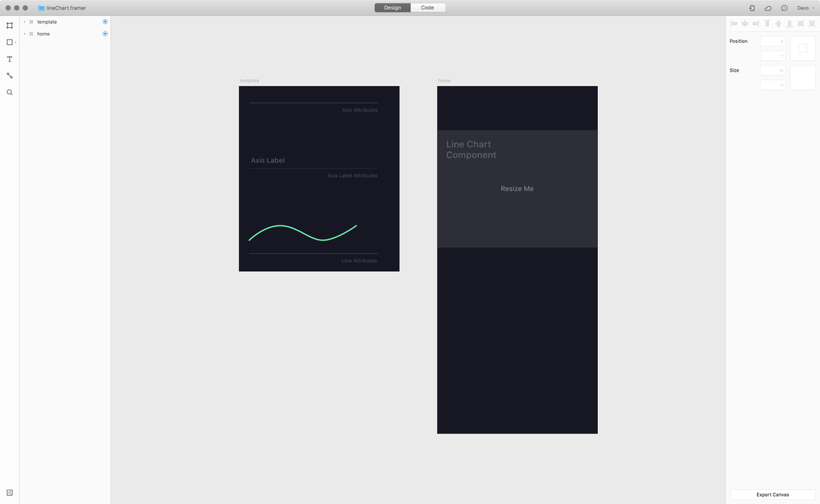Viewport: 820px width, 504px height.
Task: Select the Frame tool
Action: point(10,25)
